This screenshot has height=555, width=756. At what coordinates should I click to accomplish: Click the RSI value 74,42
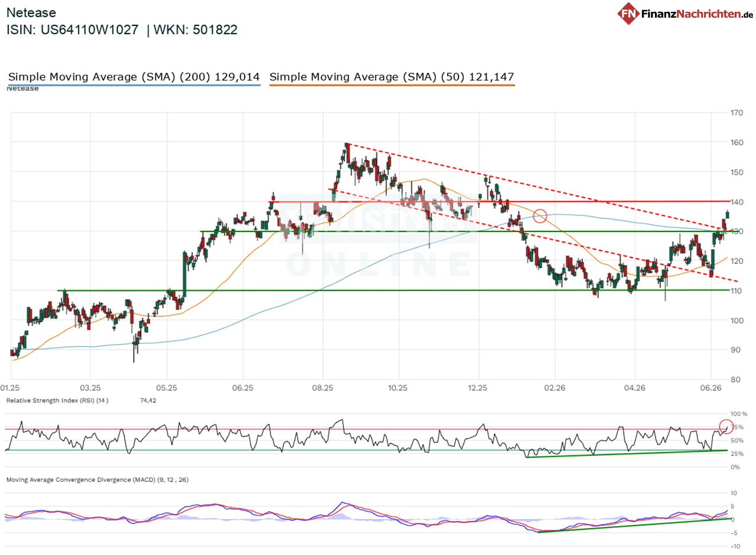[x=148, y=400]
